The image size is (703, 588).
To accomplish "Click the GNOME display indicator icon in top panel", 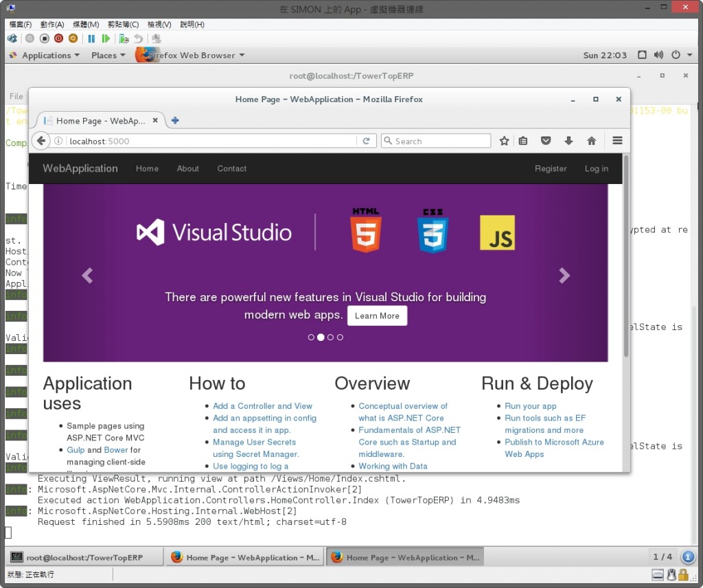I will pos(642,55).
